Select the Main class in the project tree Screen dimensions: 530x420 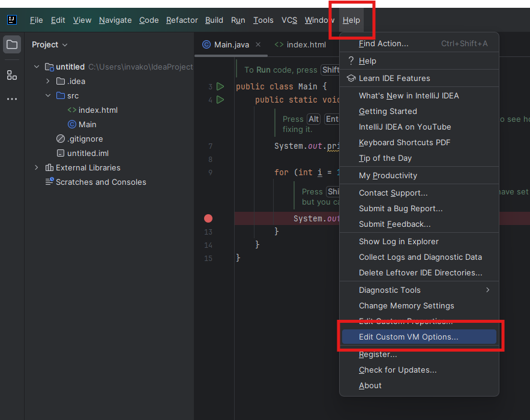pyautogui.click(x=87, y=124)
